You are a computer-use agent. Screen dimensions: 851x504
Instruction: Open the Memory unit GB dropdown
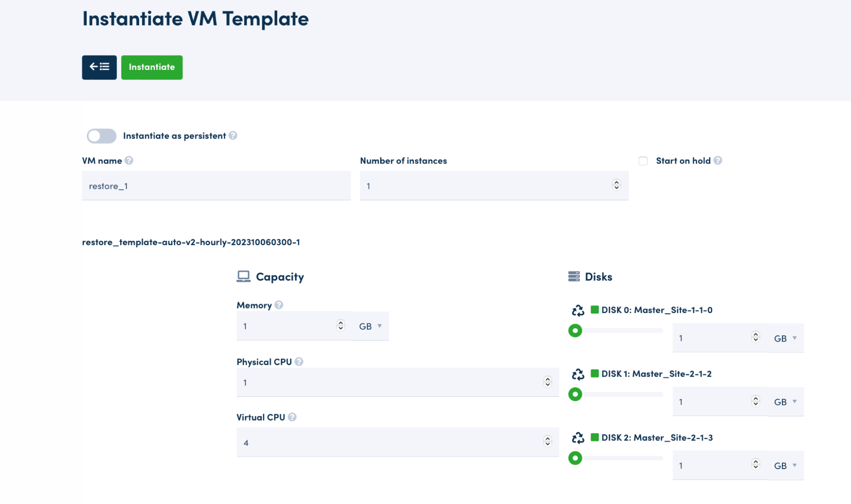point(370,326)
